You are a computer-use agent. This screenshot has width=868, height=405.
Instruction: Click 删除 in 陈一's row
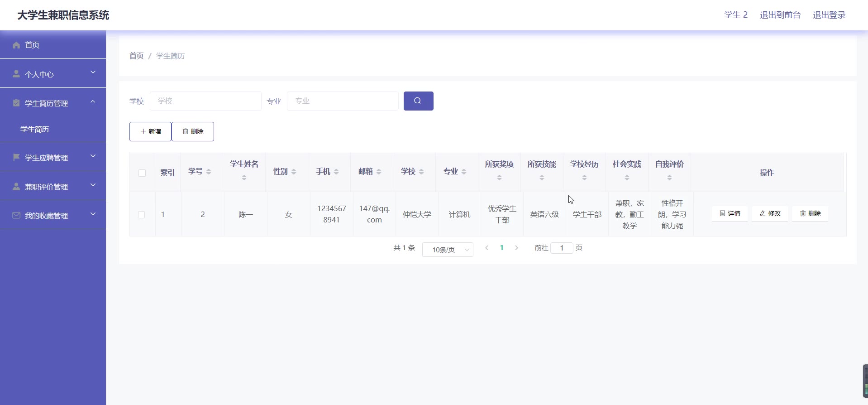click(x=810, y=213)
